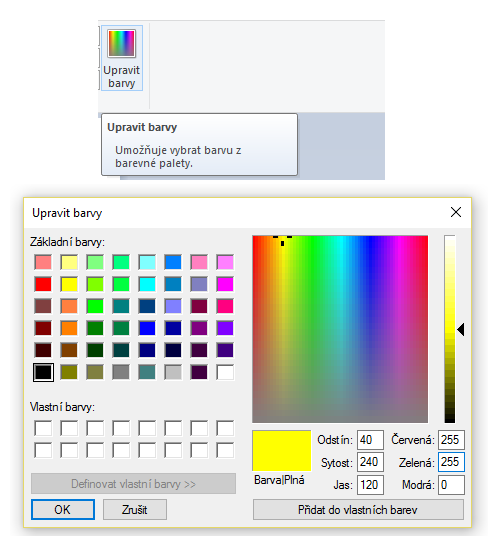Cancel with the Zrušit button
The width and height of the screenshot is (488, 543).
[x=135, y=509]
